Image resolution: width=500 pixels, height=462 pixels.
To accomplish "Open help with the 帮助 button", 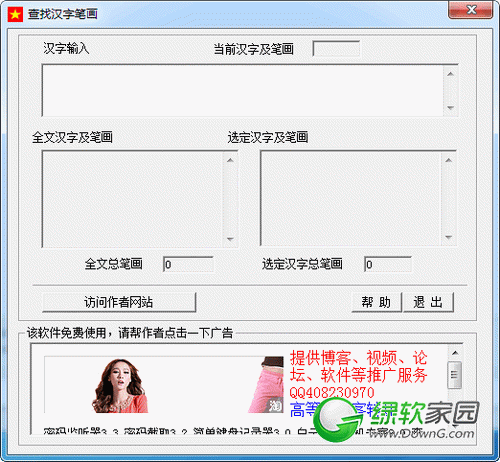I will click(x=377, y=302).
